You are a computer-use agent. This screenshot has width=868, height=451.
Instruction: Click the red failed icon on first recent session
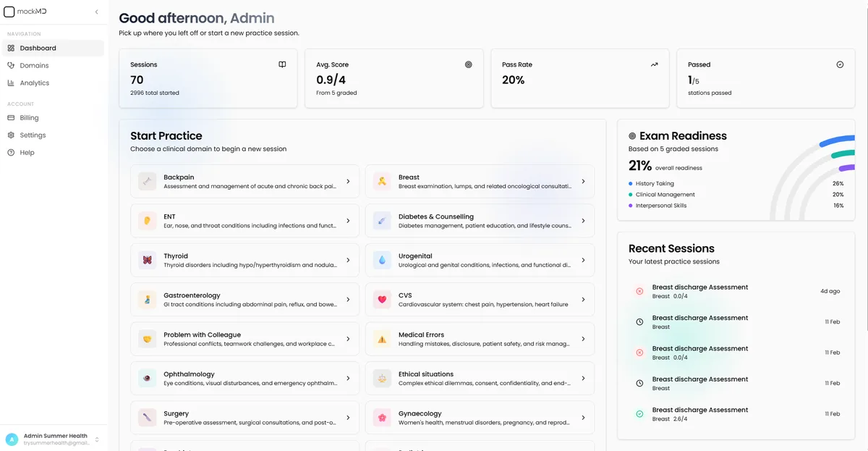[639, 291]
